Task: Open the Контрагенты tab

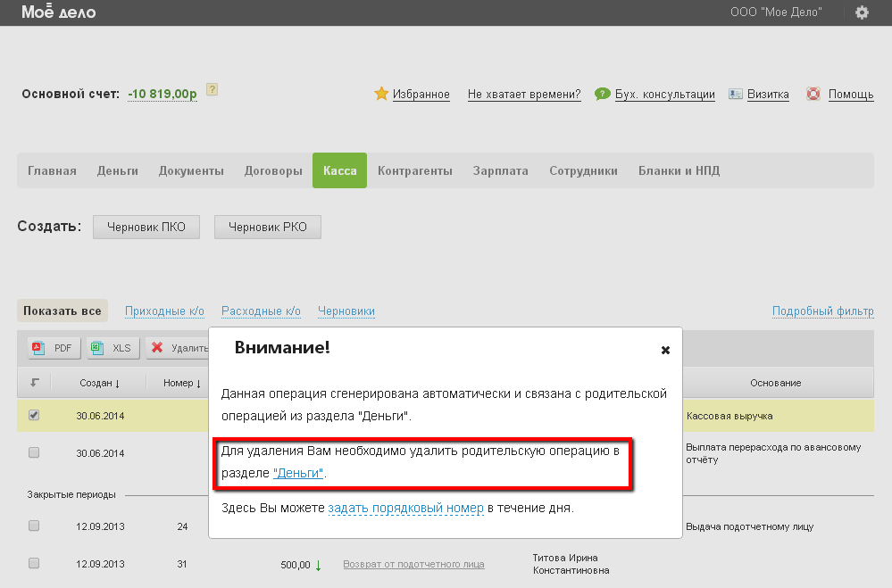Action: click(x=414, y=170)
